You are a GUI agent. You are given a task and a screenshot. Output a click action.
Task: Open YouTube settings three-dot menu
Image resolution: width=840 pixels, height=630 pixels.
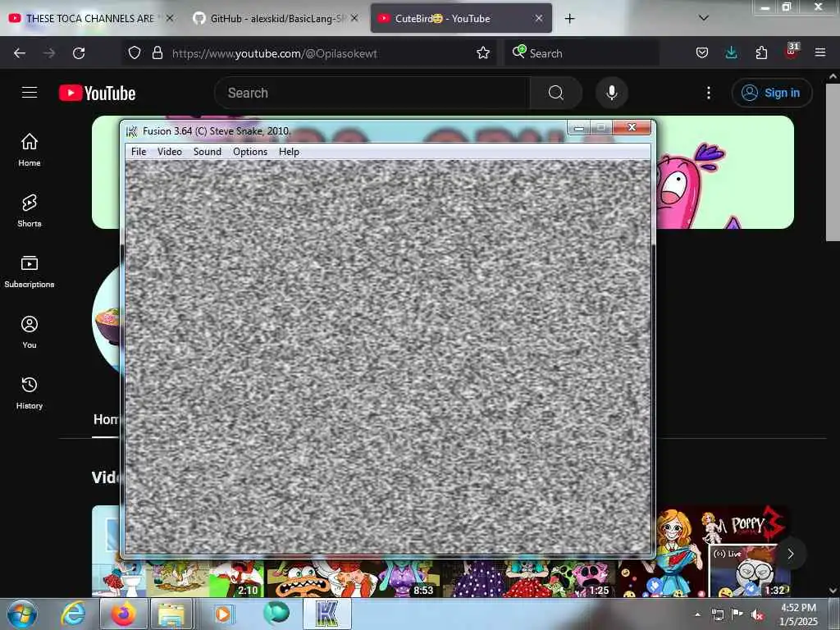(x=709, y=93)
